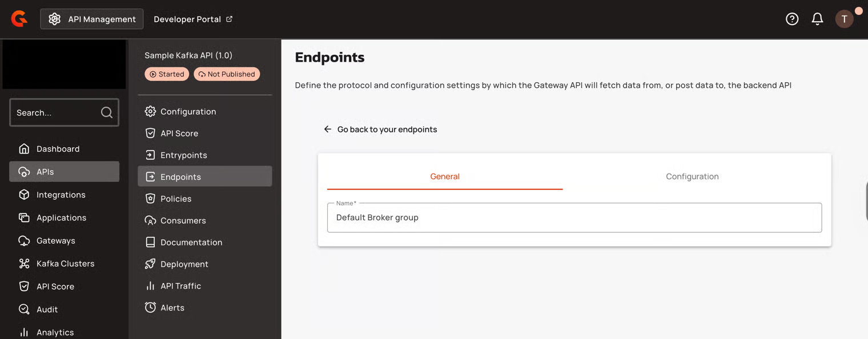Open Gateways from the sidebar

coord(55,241)
